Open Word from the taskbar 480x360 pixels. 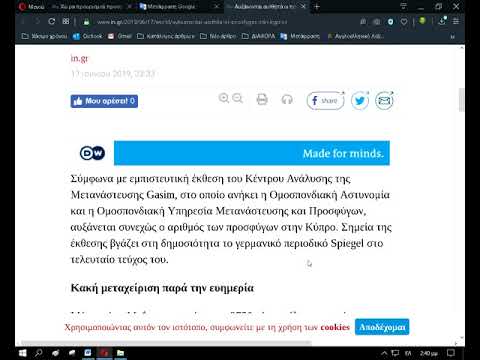(88, 353)
